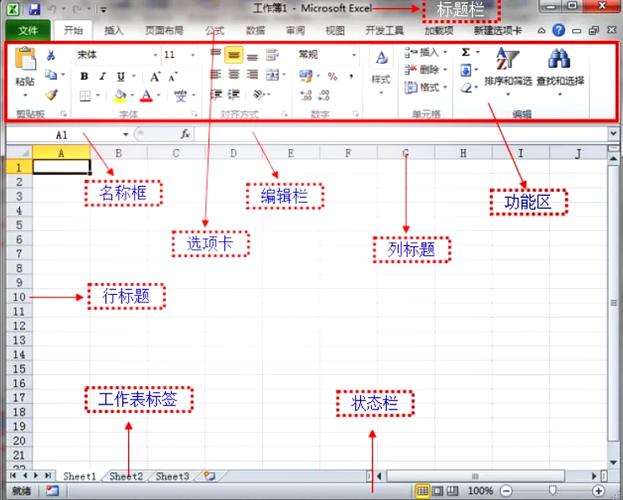Toggle bottom vertical alignment
The width and height of the screenshot is (623, 500).
pos(252,56)
